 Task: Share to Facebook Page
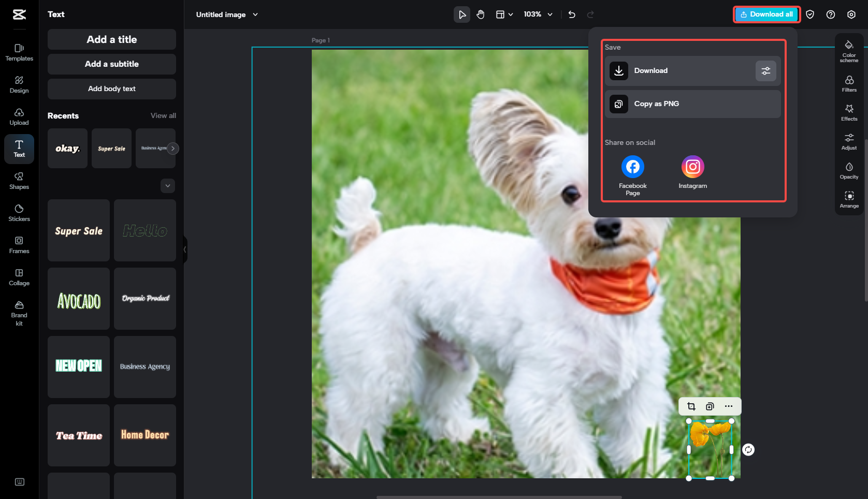click(632, 167)
